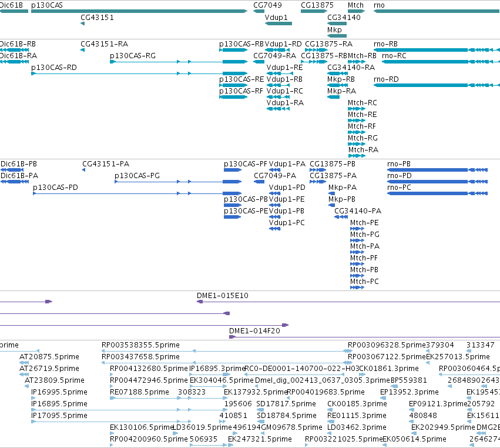The image size is (500, 448).
Task: Click the CG13875-PB protein label
Action: point(333,164)
